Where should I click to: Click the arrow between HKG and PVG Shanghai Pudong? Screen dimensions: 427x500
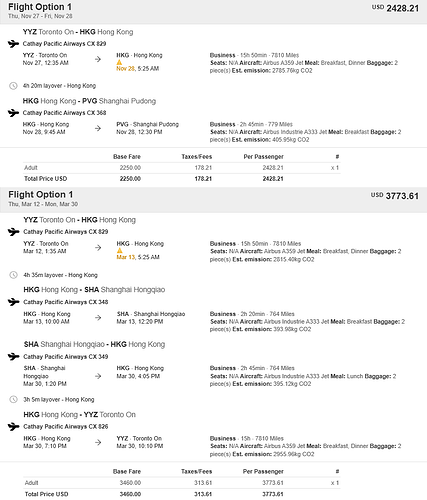coord(98,128)
